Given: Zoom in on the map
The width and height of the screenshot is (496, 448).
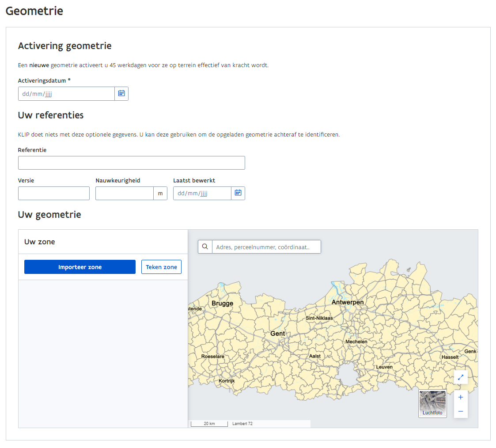Looking at the screenshot, I should coord(461,397).
